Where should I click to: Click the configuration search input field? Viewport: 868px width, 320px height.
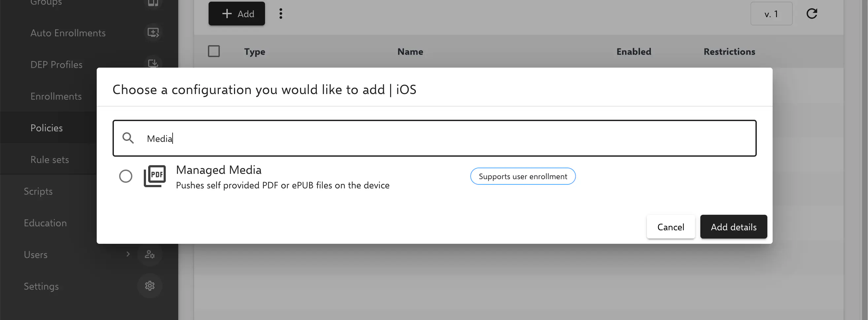pos(438,139)
